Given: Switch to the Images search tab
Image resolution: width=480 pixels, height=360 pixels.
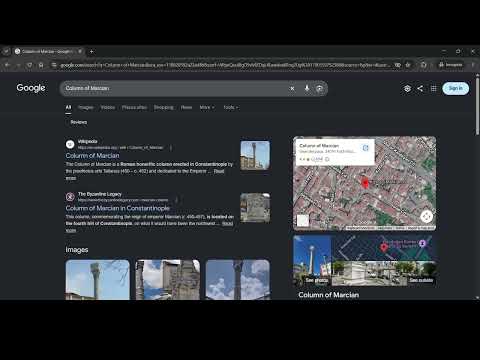Looking at the screenshot, I should tap(86, 107).
